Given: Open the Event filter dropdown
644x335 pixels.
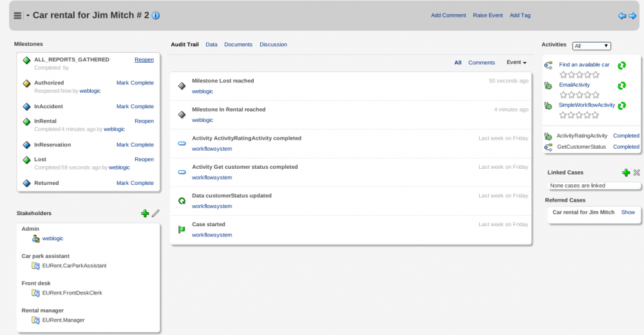Looking at the screenshot, I should pyautogui.click(x=516, y=62).
